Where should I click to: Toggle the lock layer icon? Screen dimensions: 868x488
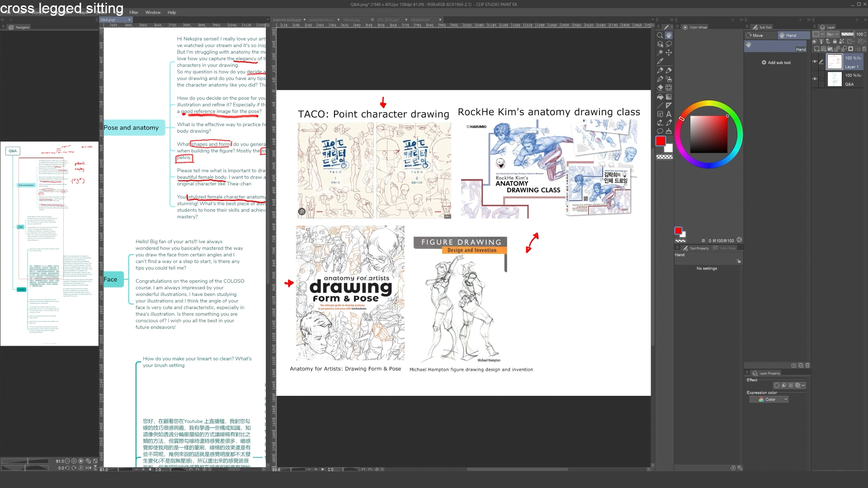pyautogui.click(x=835, y=42)
